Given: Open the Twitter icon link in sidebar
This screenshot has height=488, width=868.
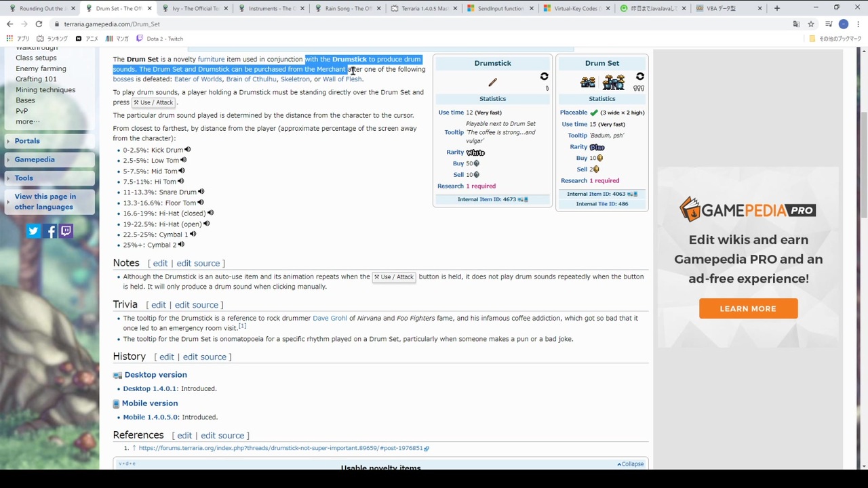Looking at the screenshot, I should tap(33, 231).
